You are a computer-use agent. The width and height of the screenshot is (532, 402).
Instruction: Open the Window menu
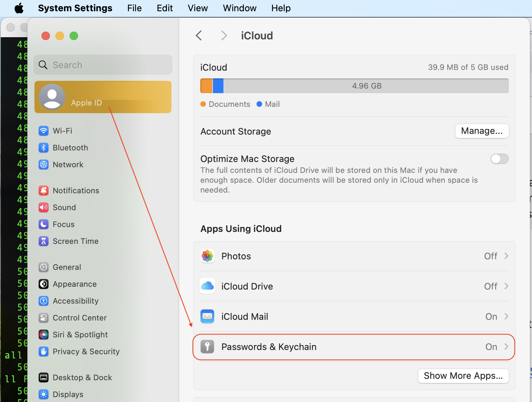[x=240, y=8]
